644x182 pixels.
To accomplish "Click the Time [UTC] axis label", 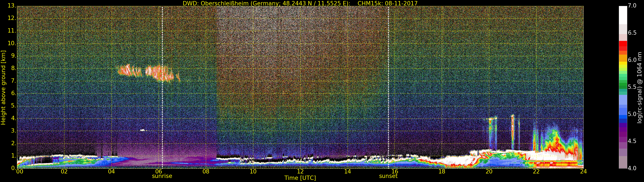I will (x=300, y=178).
